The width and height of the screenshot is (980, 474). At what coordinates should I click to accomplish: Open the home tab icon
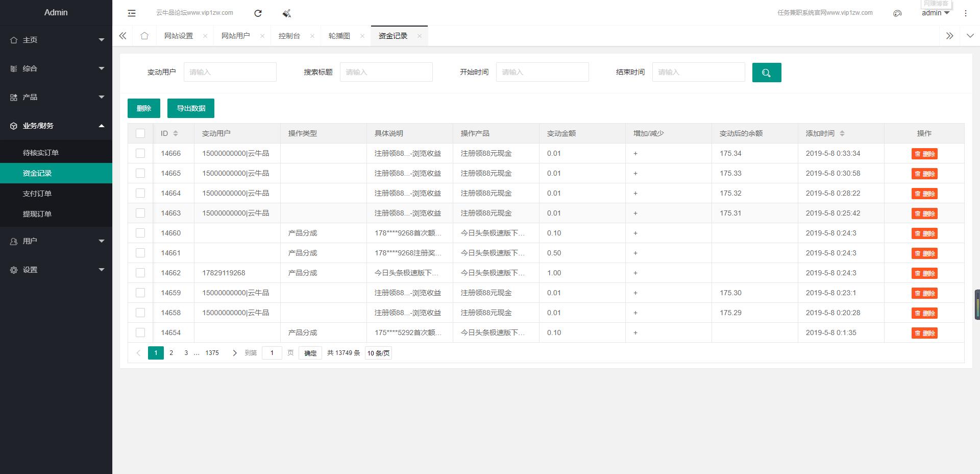click(144, 36)
